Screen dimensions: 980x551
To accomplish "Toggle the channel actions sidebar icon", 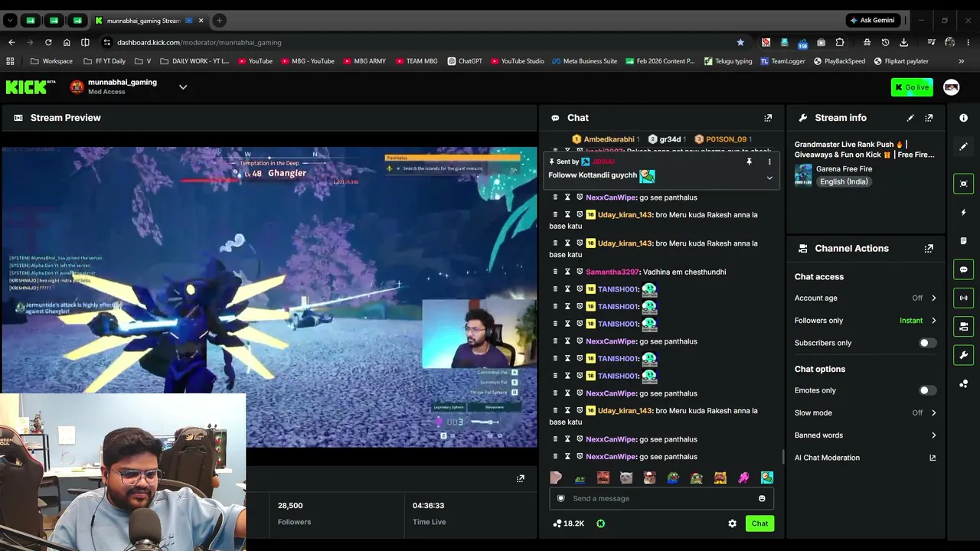I will (x=963, y=327).
